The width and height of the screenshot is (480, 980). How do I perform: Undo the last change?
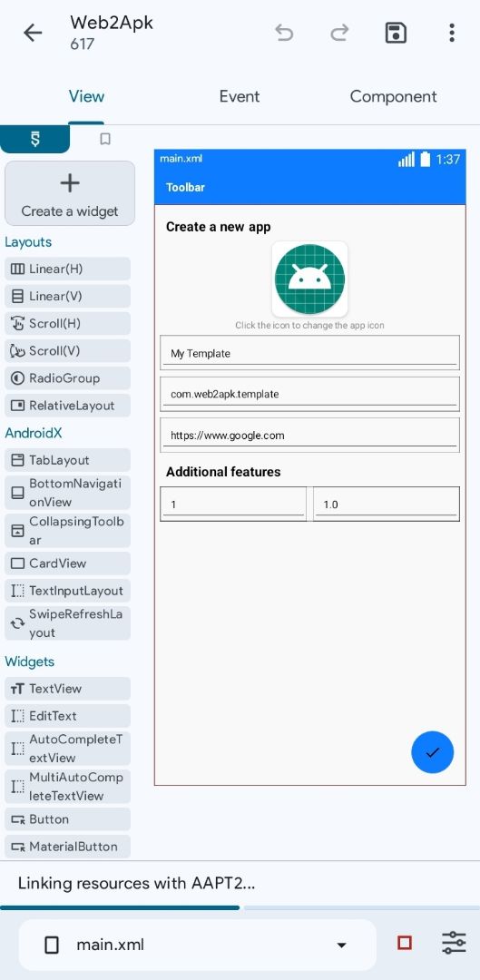pyautogui.click(x=284, y=33)
